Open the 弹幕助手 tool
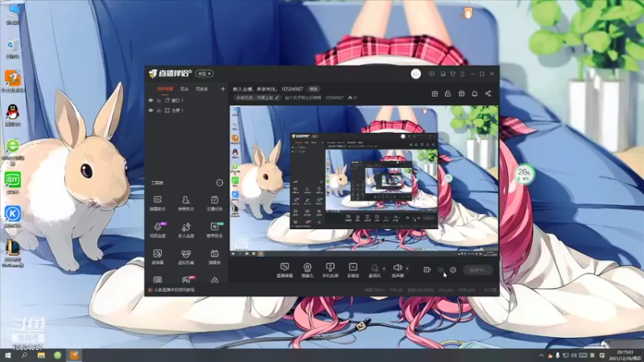Image resolution: width=644 pixels, height=362 pixels. pos(158,204)
